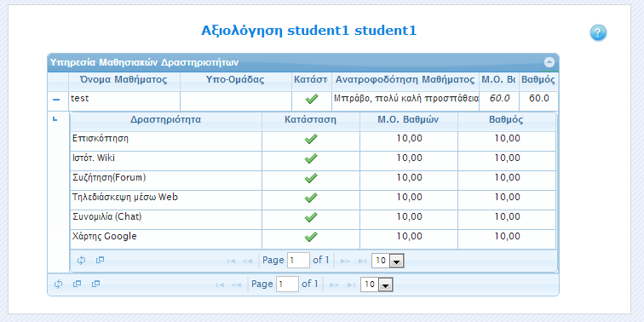
Task: Click the status checkmark for Συνομιλία (Chat)
Action: click(311, 217)
